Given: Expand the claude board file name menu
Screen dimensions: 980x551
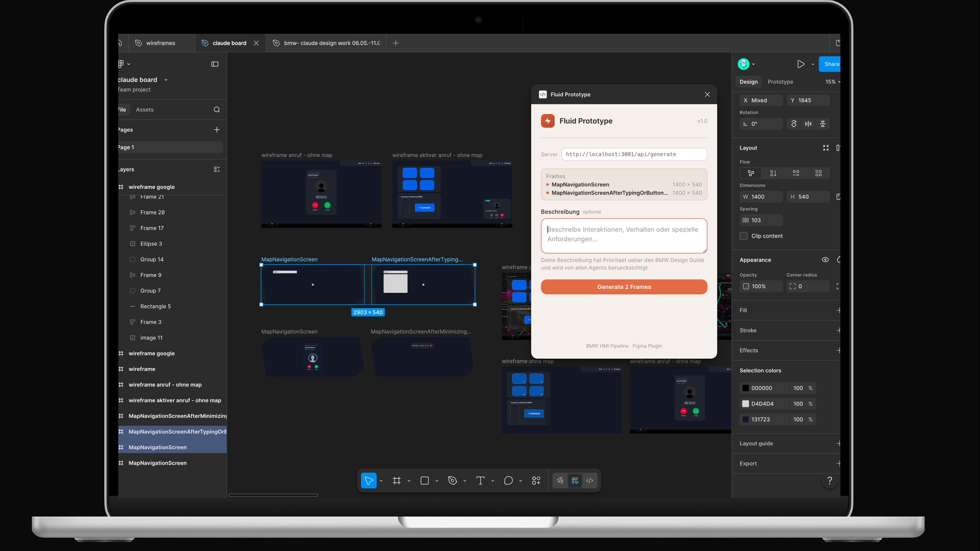Looking at the screenshot, I should (166, 80).
